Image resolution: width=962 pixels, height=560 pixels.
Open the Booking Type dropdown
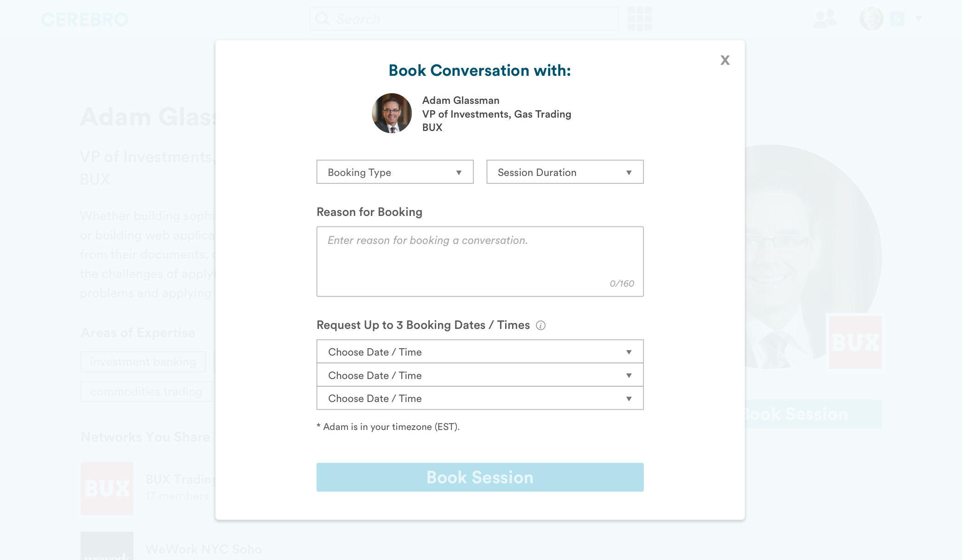point(395,172)
